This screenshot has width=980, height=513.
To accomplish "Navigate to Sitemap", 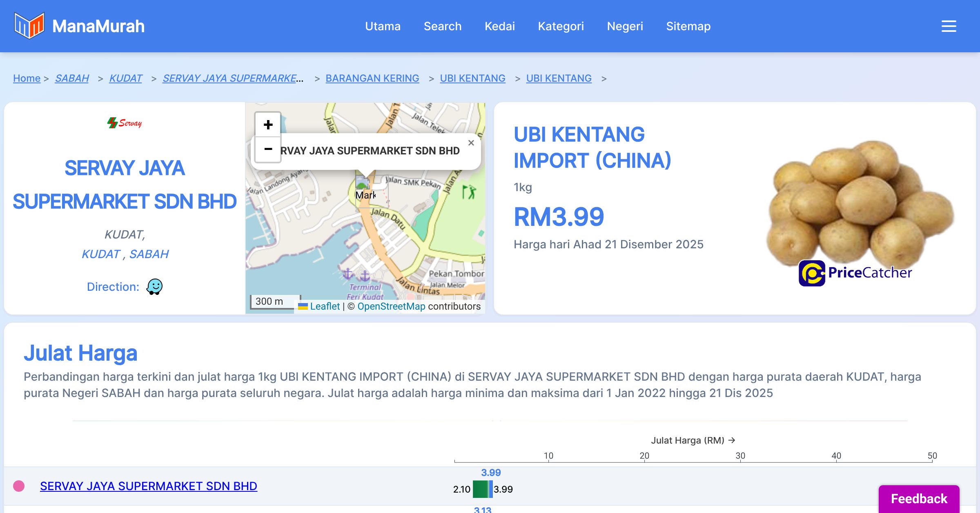I will tap(688, 26).
